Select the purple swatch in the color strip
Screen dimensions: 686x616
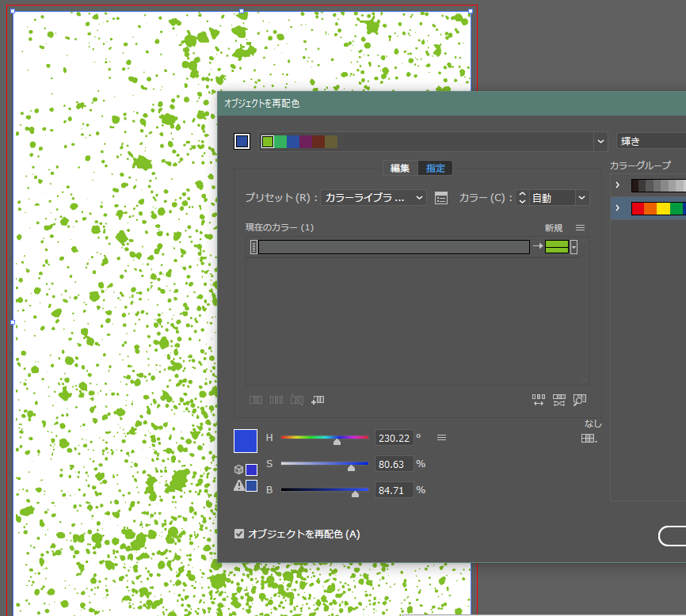coord(306,142)
